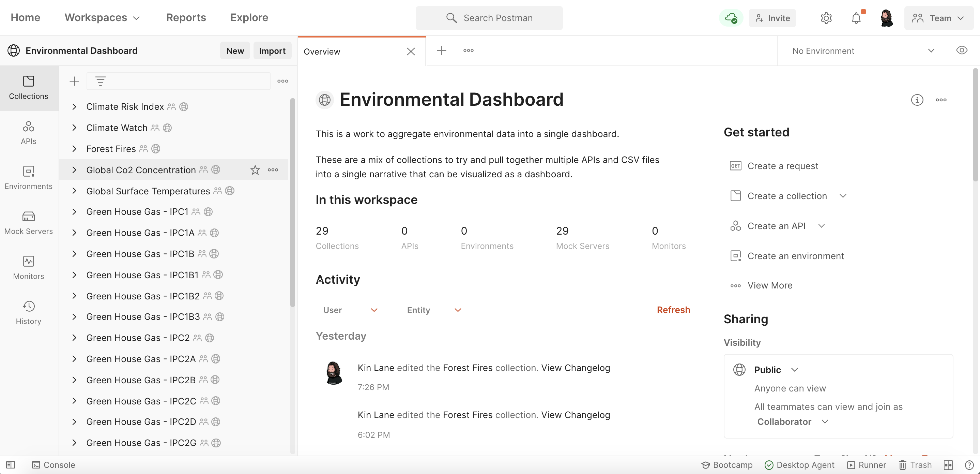The image size is (980, 474).
Task: Expand the Green House Gas - IPC1 collection
Action: click(x=74, y=211)
